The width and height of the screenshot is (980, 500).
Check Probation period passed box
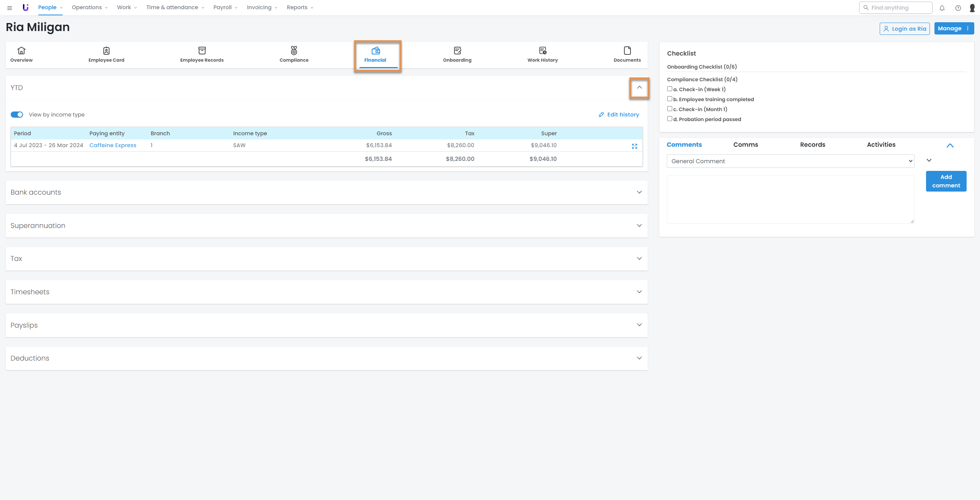point(670,119)
